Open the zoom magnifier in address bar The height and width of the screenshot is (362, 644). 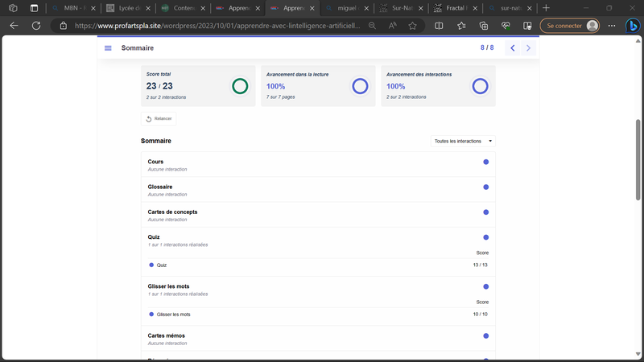click(372, 26)
